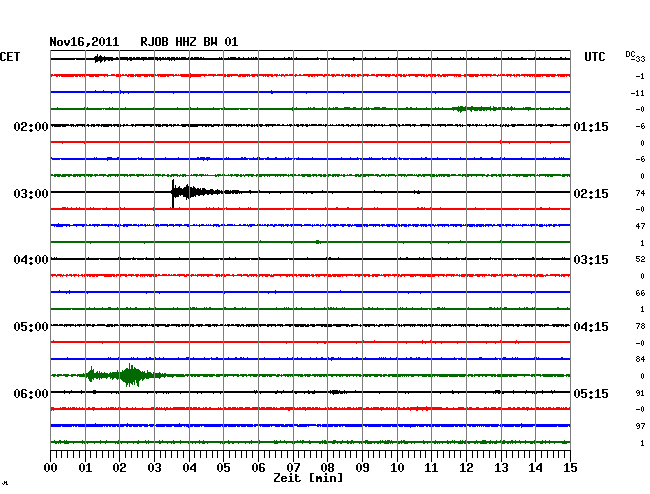Click the 02:00 CET time label
The image size is (650, 494).
pos(31,126)
